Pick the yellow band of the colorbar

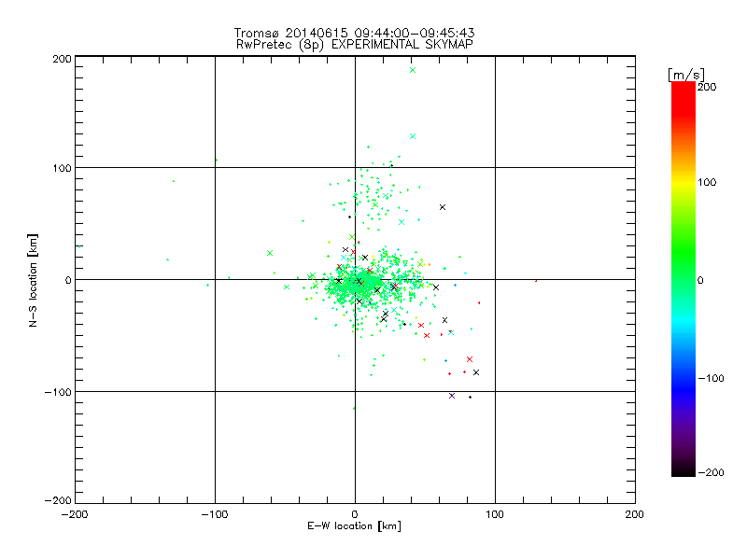(x=684, y=183)
